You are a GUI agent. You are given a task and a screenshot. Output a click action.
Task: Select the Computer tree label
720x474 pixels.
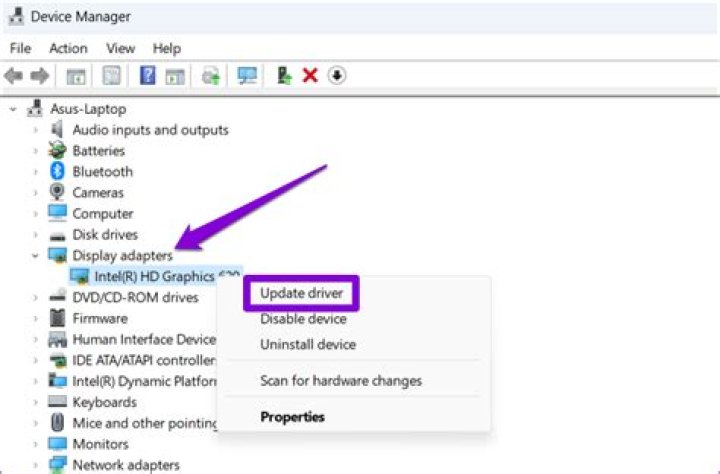pyautogui.click(x=103, y=214)
